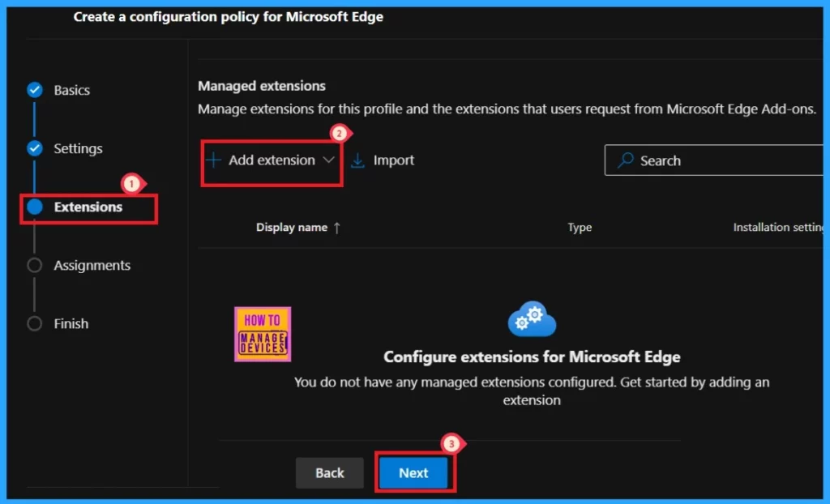The height and width of the screenshot is (504, 830).
Task: Go to the Basics step
Action: point(72,90)
